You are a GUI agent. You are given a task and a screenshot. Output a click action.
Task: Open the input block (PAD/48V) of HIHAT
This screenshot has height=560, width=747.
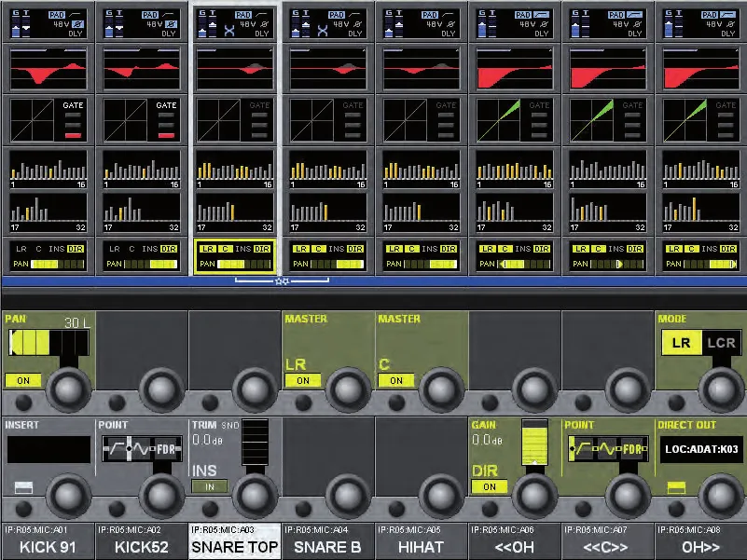click(x=422, y=24)
